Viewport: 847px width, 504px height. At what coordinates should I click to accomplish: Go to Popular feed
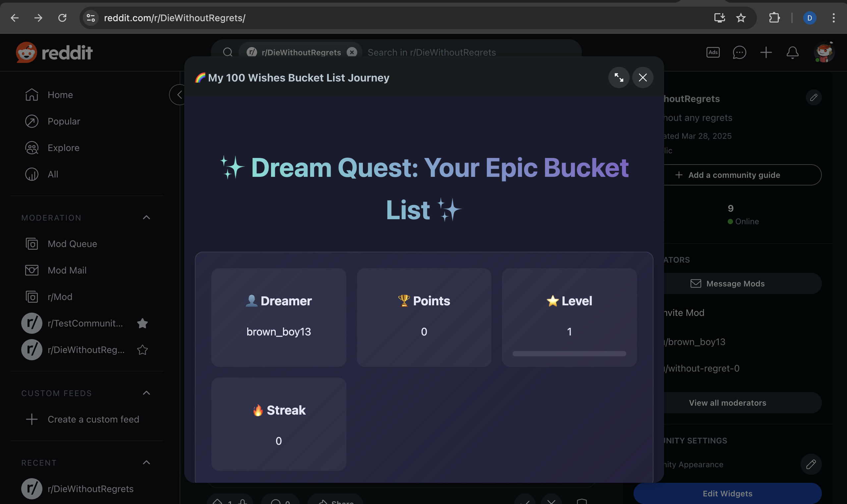tap(64, 121)
